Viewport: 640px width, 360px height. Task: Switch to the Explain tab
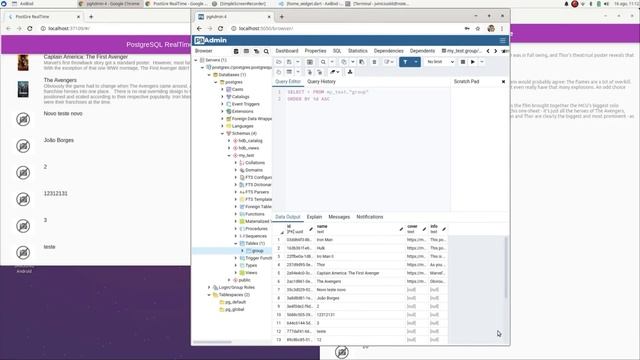point(314,217)
